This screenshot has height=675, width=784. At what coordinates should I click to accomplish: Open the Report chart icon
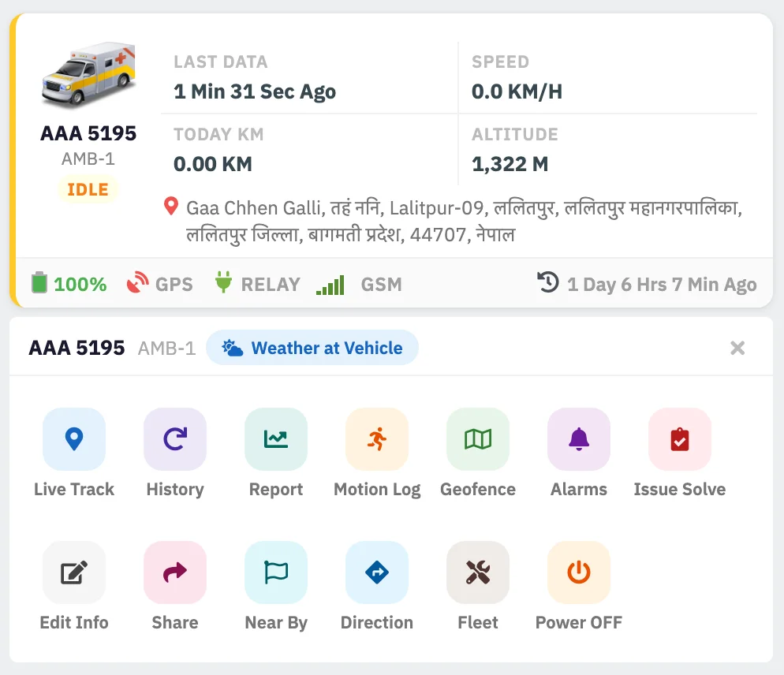point(276,439)
